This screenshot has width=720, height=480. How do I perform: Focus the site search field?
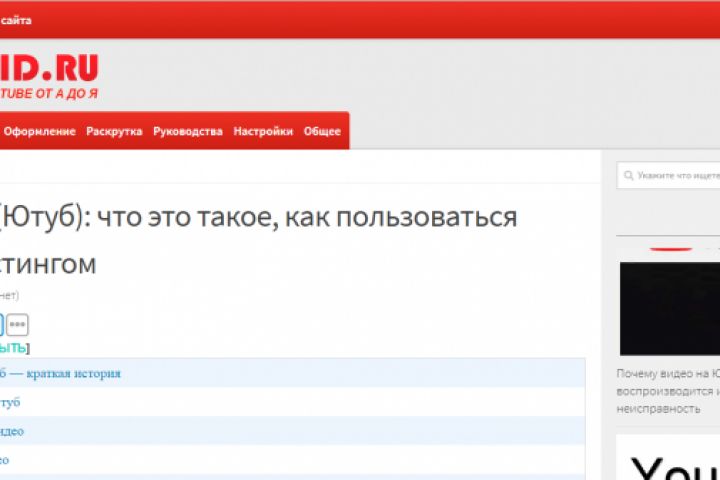(669, 175)
